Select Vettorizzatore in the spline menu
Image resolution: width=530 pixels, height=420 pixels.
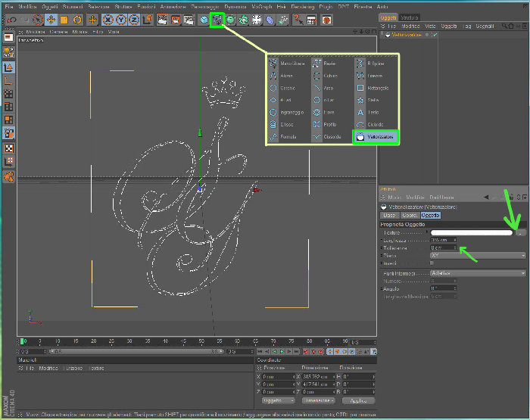click(x=376, y=137)
